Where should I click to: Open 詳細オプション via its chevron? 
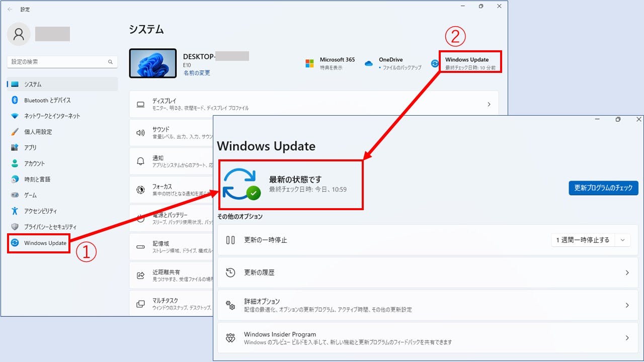coord(627,305)
